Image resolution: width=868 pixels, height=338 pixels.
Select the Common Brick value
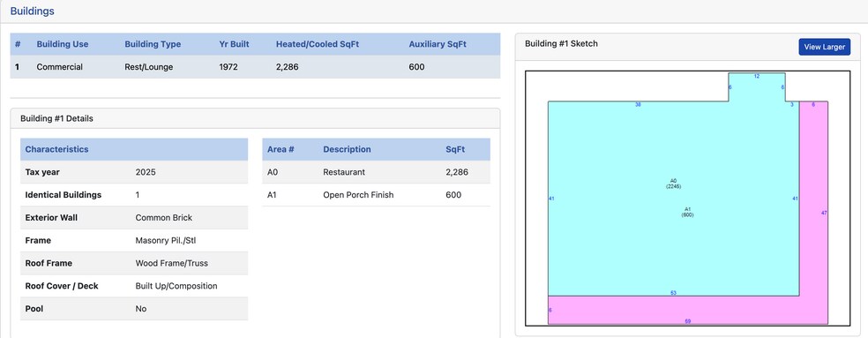click(x=164, y=218)
